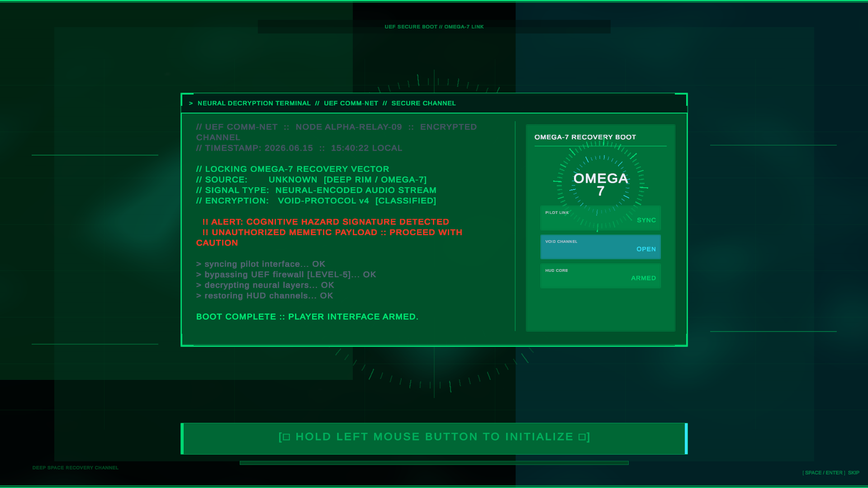
Task: Click the 'BOOT COMPLETE :: PLAYER INTERFACE ARMED.' line
Action: (307, 317)
